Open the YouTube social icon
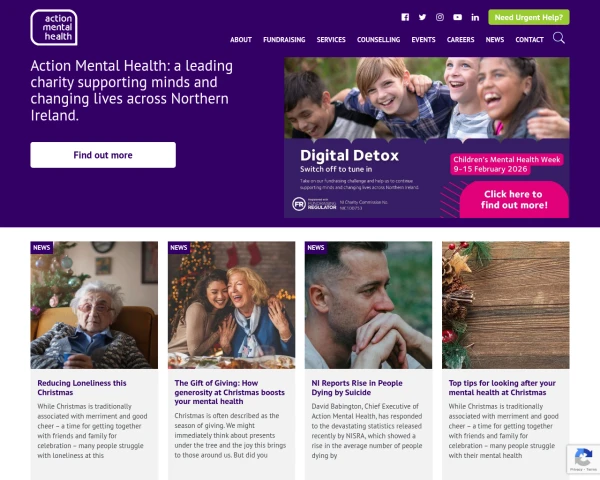The height and width of the screenshot is (480, 600). click(x=457, y=17)
